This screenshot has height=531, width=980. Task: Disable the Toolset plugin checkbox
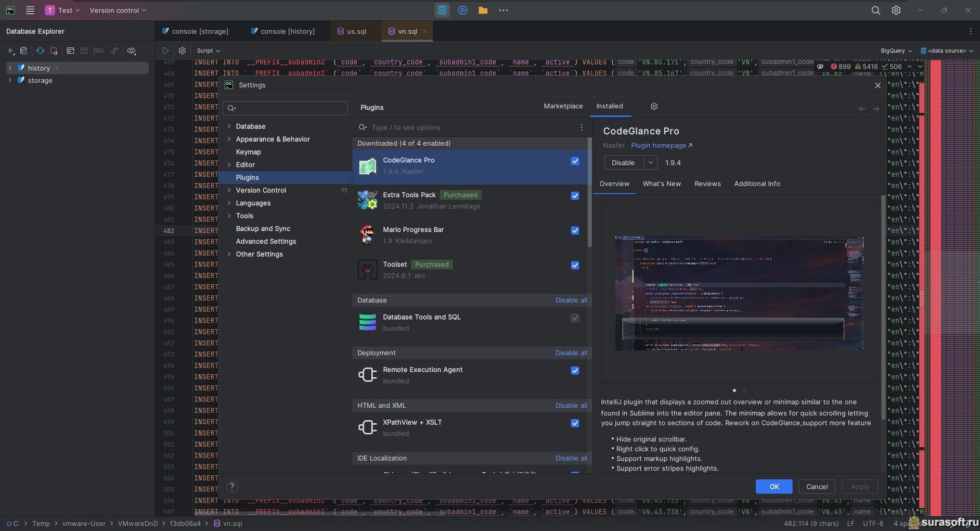tap(575, 265)
